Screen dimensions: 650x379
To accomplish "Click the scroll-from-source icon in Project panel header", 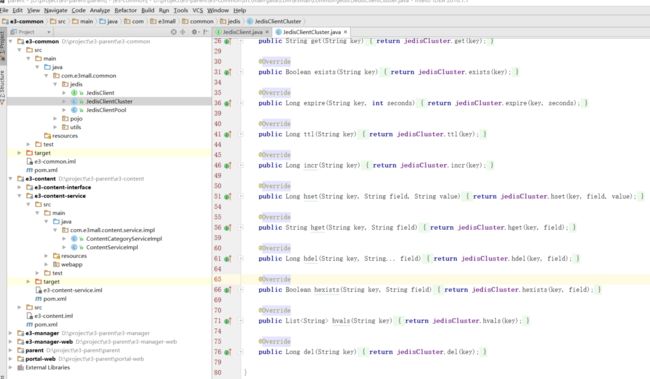I will 174,32.
